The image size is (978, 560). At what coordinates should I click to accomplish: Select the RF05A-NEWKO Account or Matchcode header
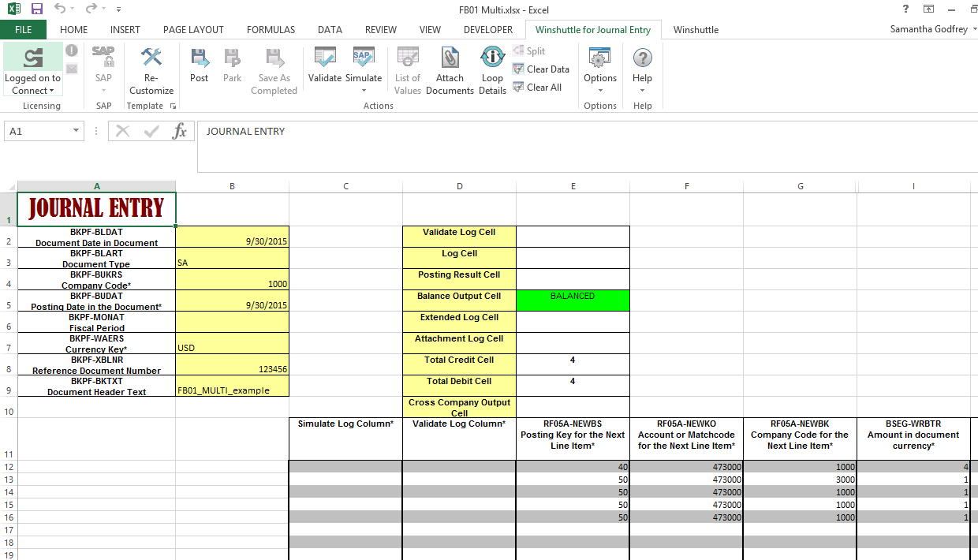coord(686,439)
